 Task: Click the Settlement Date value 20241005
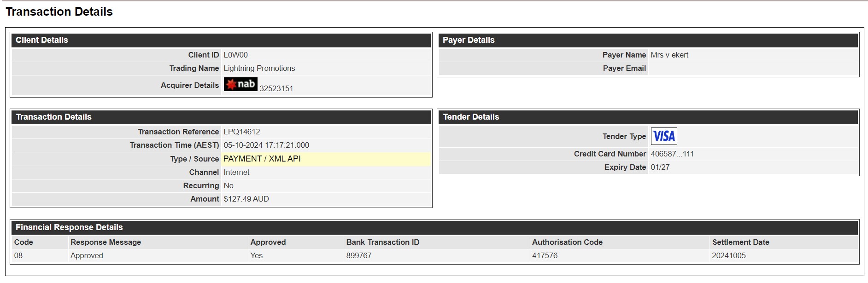pos(729,255)
